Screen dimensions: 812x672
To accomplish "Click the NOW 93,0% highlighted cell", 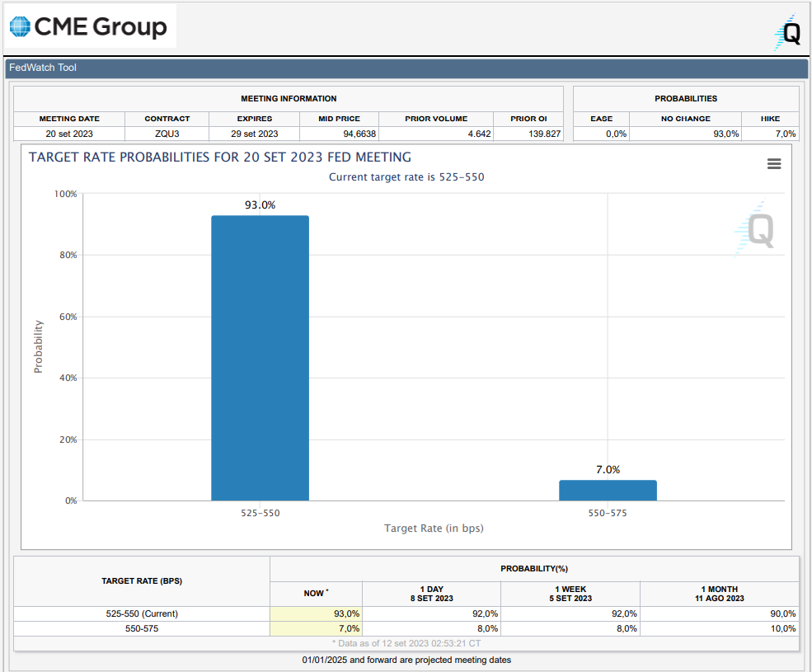I will [x=316, y=613].
